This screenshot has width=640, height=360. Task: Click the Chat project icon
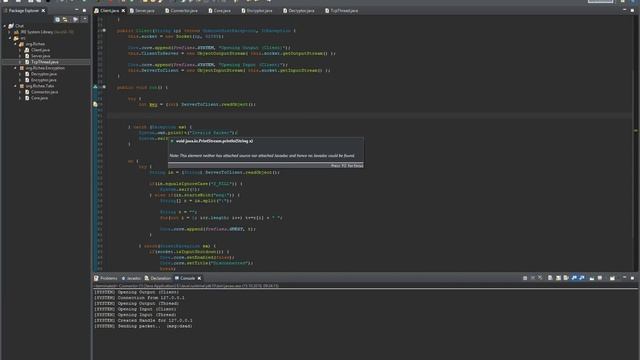(11, 26)
